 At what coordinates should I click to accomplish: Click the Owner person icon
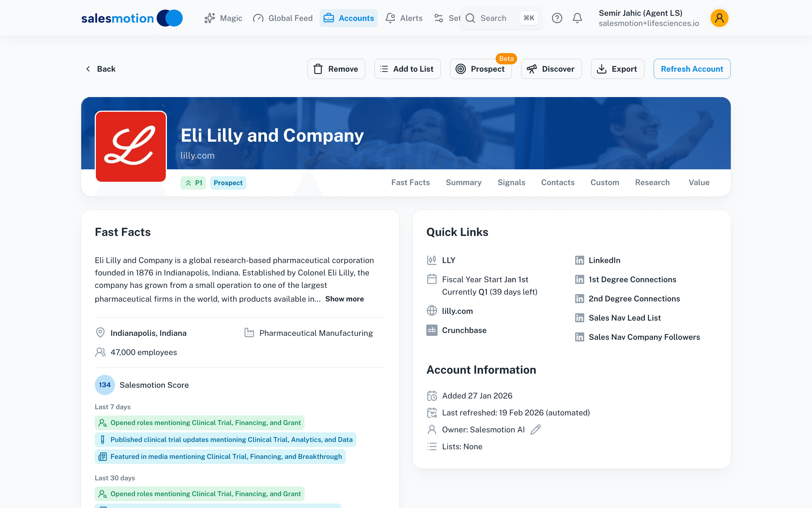tap(432, 429)
